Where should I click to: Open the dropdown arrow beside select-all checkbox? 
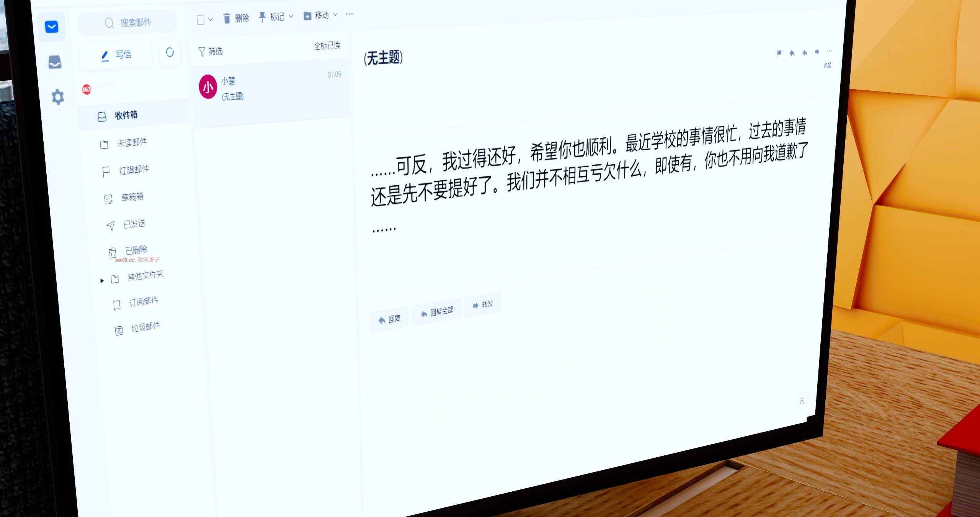coord(211,19)
